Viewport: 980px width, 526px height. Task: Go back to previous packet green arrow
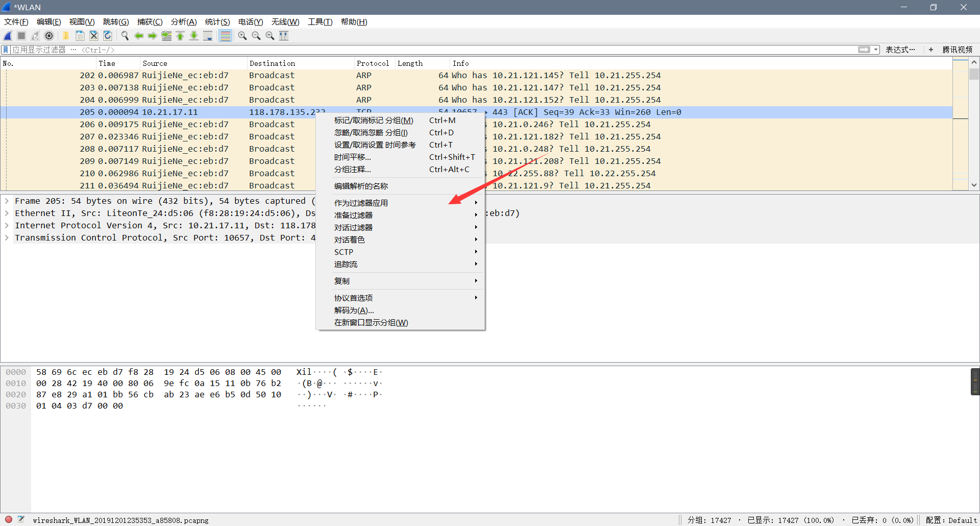tap(138, 36)
